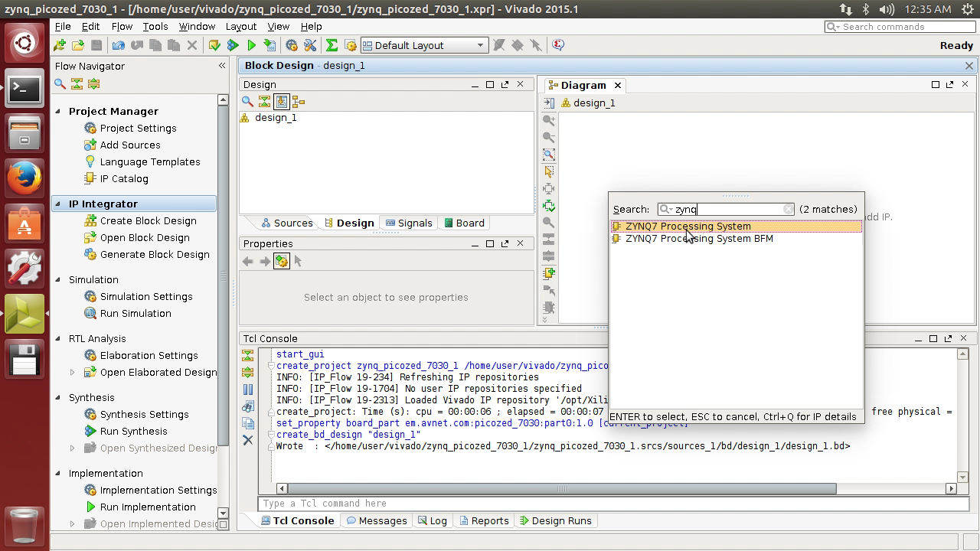Switch to the Sources tab
The width and height of the screenshot is (980, 551).
pos(286,223)
